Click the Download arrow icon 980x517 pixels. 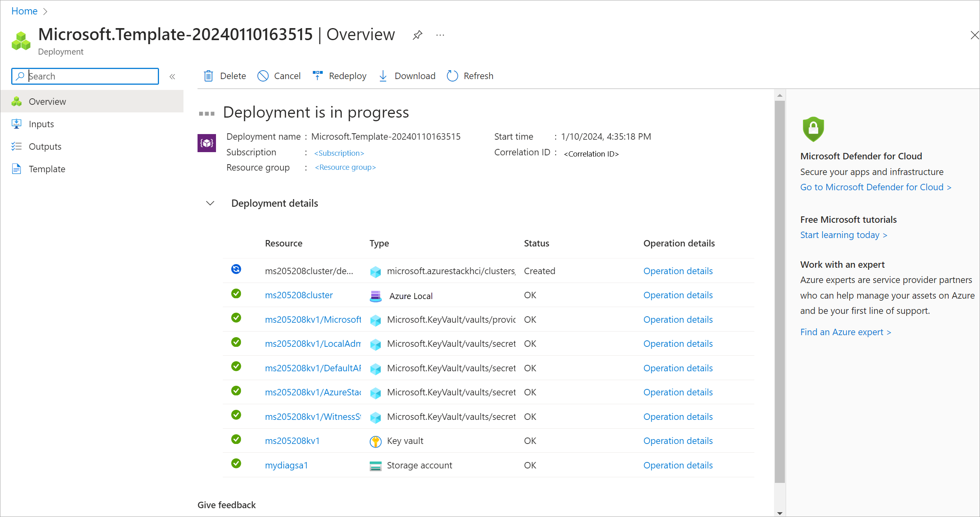[x=383, y=76]
